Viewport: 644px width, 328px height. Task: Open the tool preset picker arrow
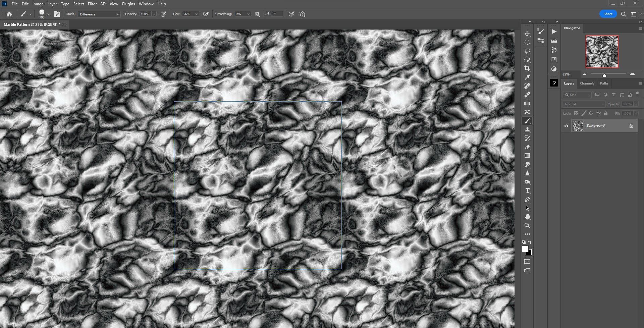(30, 14)
